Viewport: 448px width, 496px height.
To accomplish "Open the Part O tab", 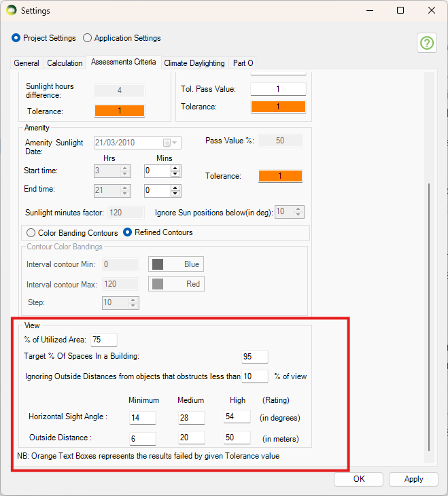I will (x=243, y=63).
